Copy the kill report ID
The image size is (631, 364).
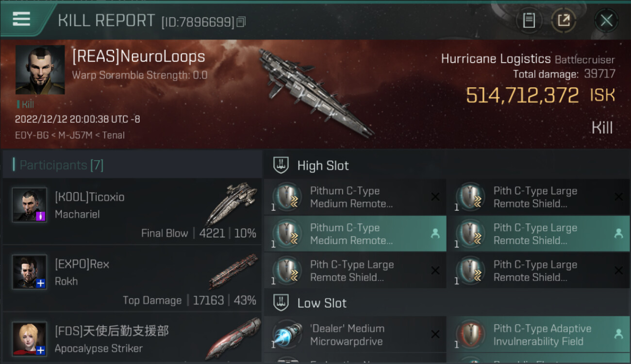click(x=241, y=22)
